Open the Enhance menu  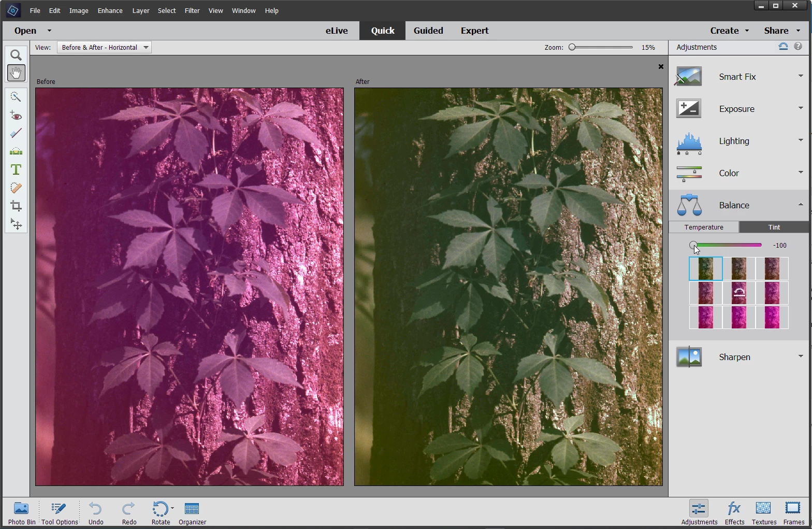110,10
